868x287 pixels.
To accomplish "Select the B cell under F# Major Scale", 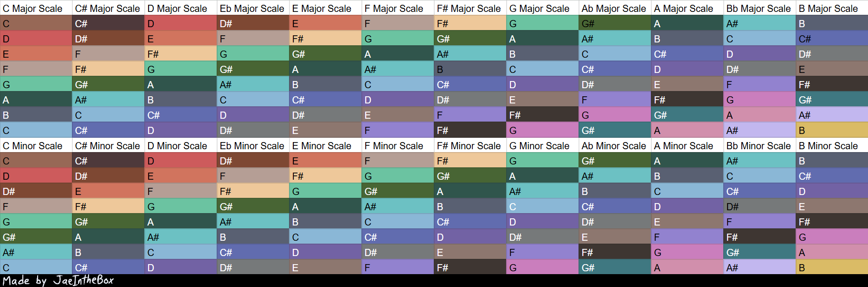I will (x=470, y=69).
